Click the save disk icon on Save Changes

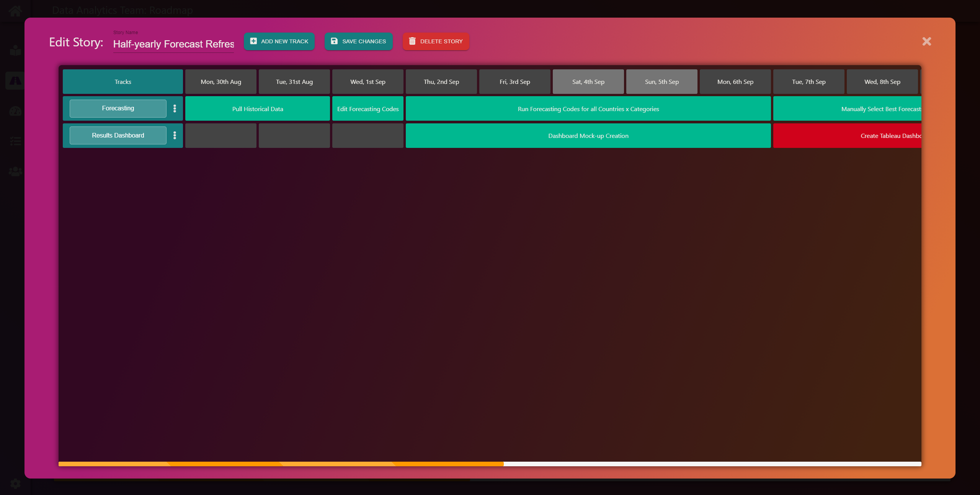click(334, 41)
